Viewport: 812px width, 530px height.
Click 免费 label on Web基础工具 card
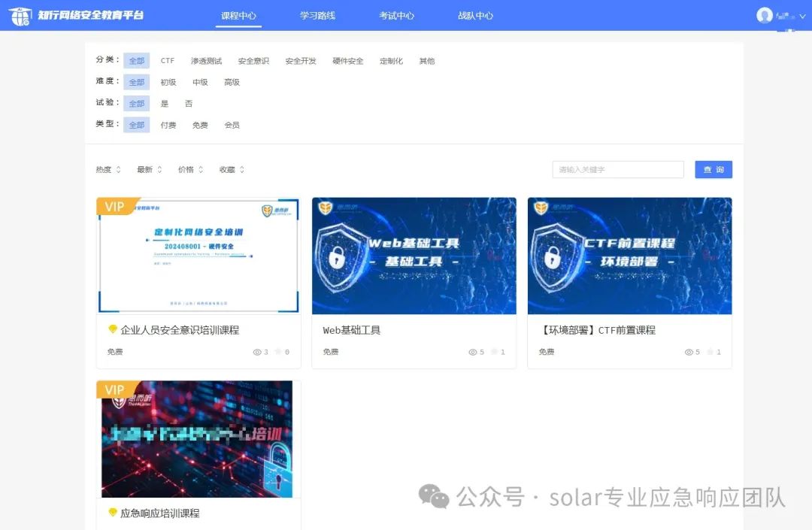coord(330,351)
